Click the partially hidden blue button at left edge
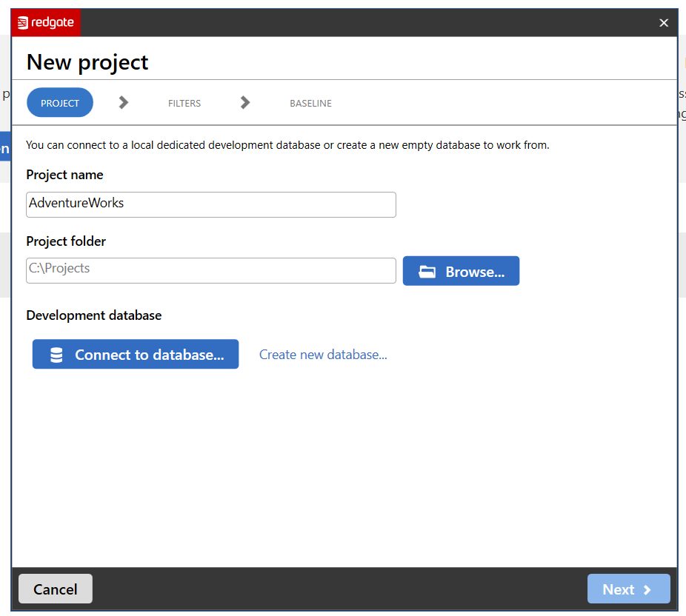686x616 pixels. point(4,147)
